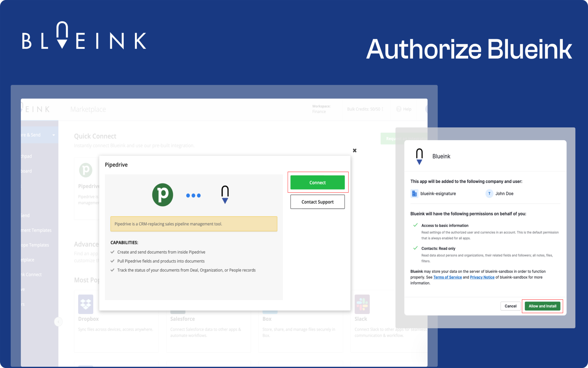Click the Dropbox icon in Marketplace
Viewport: 588px width, 368px height.
85,304
